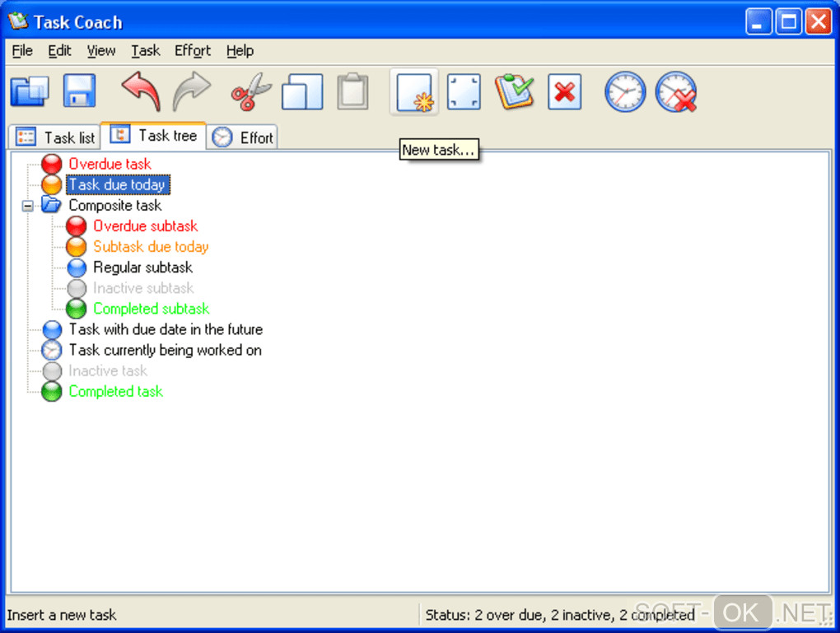Click the Mark task completed icon
Screen dimensions: 840x633
point(514,91)
